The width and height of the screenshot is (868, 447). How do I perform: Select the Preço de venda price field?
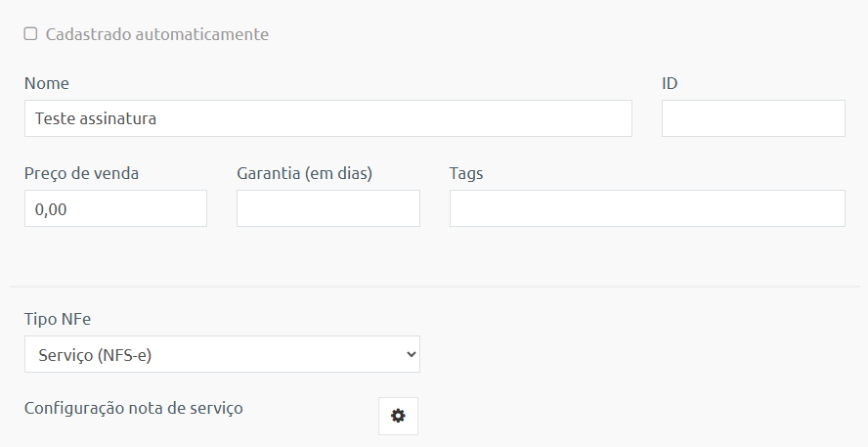pos(115,208)
